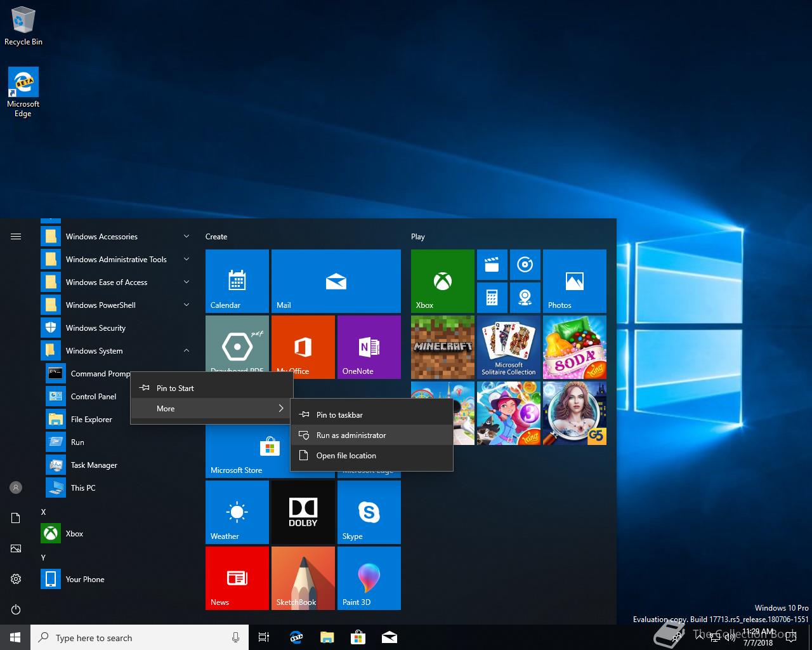Screen dimensions: 812x650
Task: Open the Camera small tile
Action: [x=525, y=298]
